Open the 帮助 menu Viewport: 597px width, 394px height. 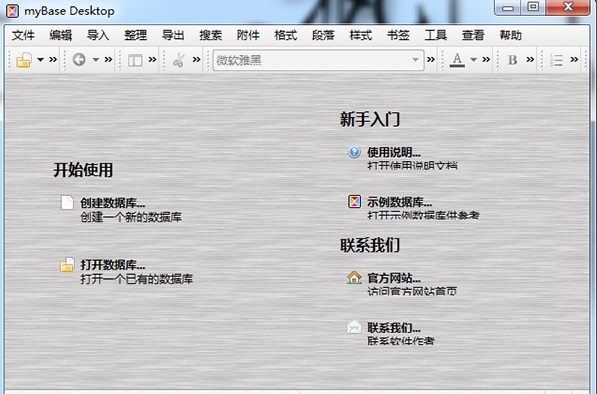pyautogui.click(x=511, y=35)
